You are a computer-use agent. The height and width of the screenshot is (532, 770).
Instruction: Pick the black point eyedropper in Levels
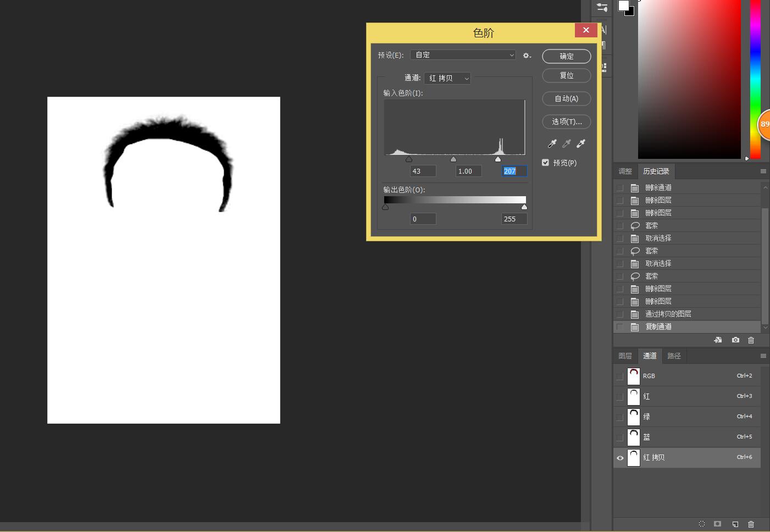click(x=552, y=144)
